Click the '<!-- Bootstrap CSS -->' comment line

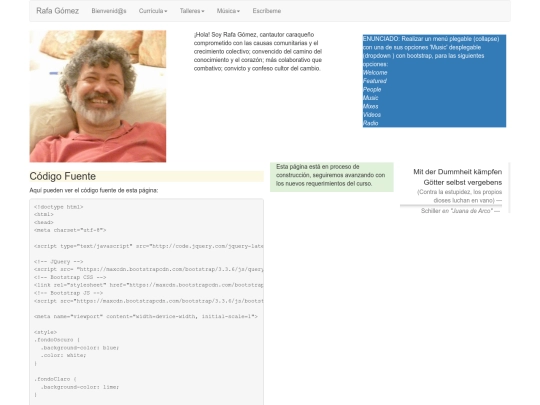[70, 277]
